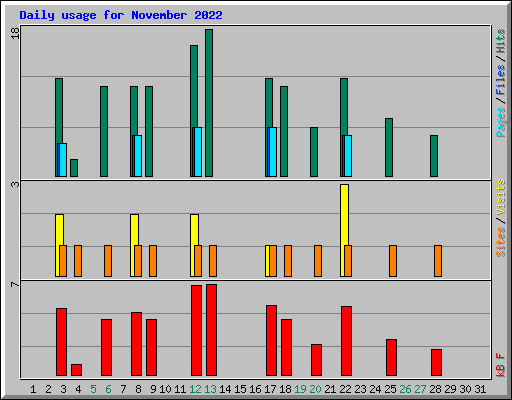Select the red KB bar for day 18
512x400 pixels.
coord(286,348)
